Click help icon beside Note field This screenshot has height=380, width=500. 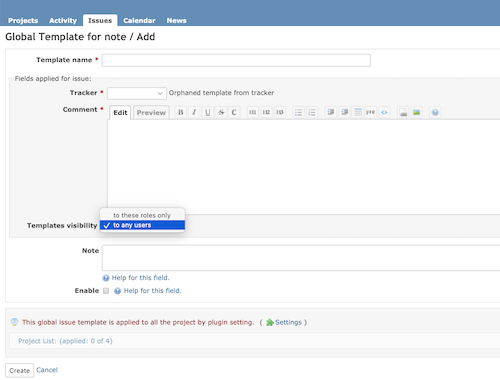pyautogui.click(x=106, y=278)
